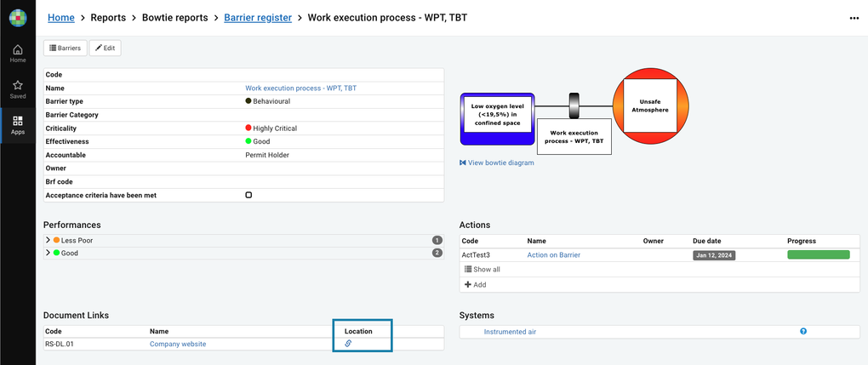Expand the Less Poor performance group
Screen dimensions: 868x365
(49, 241)
